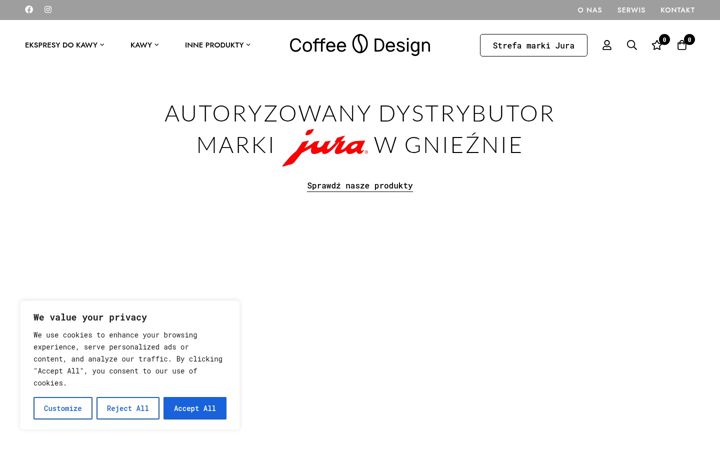Expand the Inne produkty dropdown
The width and height of the screenshot is (720, 450).
tap(218, 45)
